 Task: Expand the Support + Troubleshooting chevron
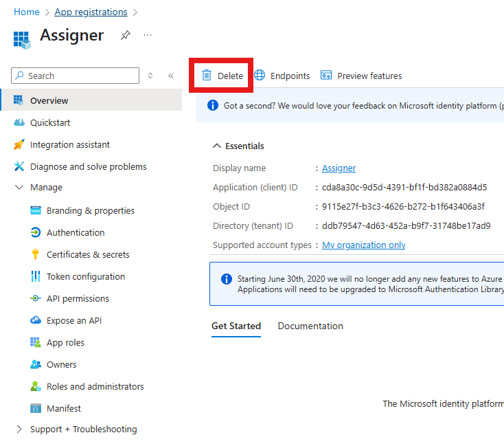(x=19, y=429)
